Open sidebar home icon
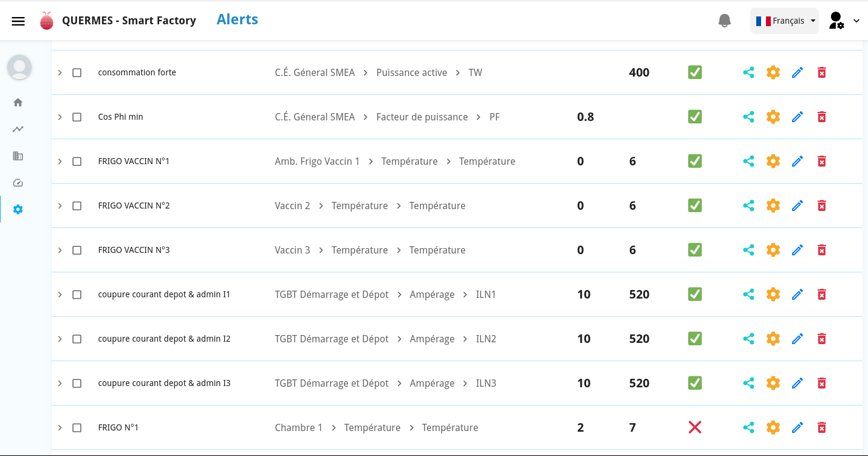 [x=18, y=102]
